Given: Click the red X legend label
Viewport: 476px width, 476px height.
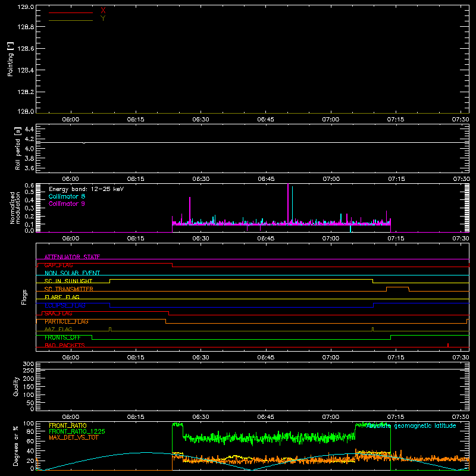Looking at the screenshot, I should (103, 11).
